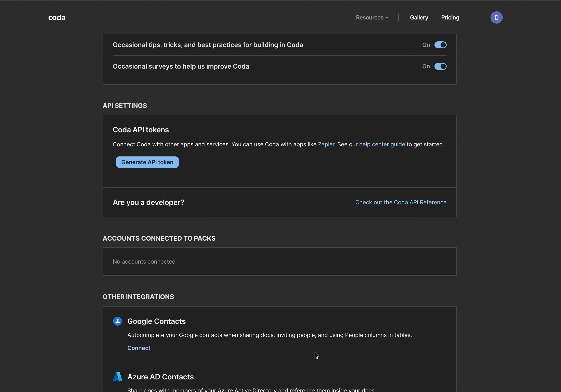
Task: Click the Azure AD Contacts heading
Action: click(160, 377)
